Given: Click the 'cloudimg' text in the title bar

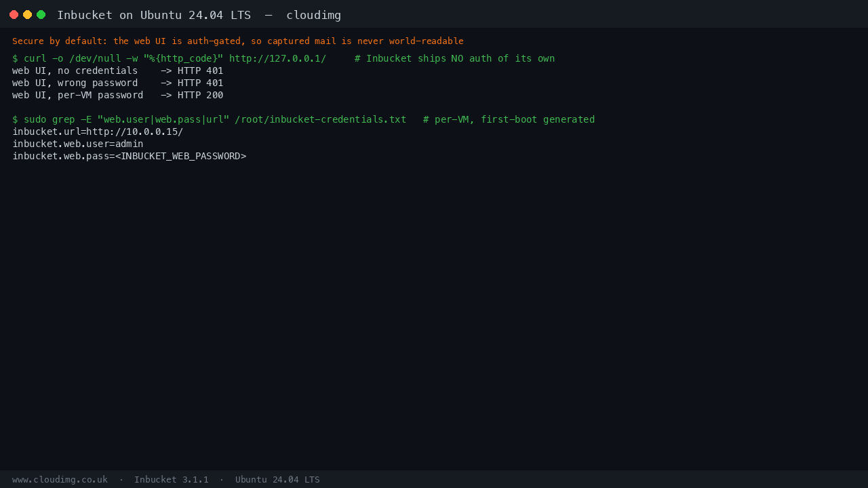Looking at the screenshot, I should tap(313, 15).
